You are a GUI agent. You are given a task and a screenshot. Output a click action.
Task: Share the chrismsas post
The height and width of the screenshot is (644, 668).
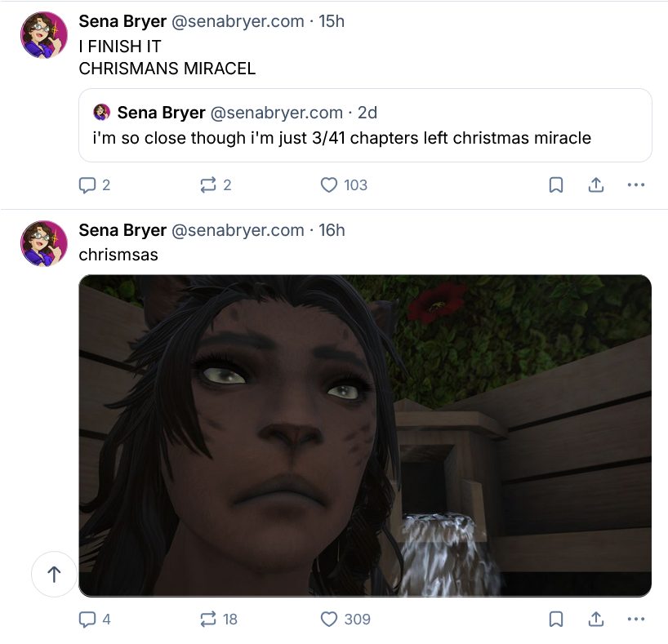tap(596, 619)
